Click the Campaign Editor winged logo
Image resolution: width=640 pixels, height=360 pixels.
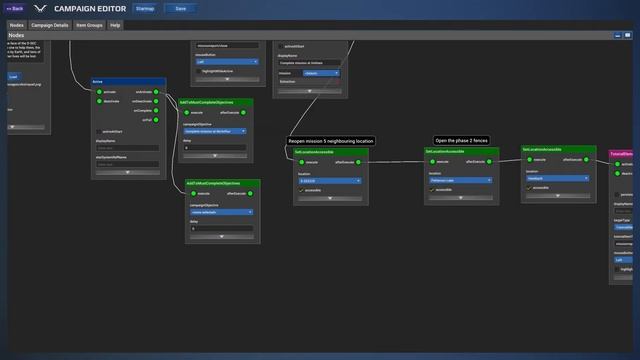click(x=40, y=8)
